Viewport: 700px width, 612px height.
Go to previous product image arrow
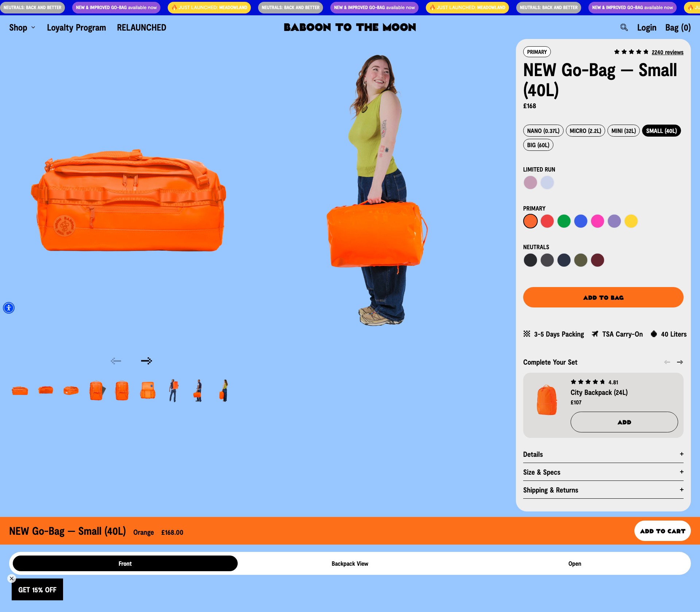pos(116,361)
